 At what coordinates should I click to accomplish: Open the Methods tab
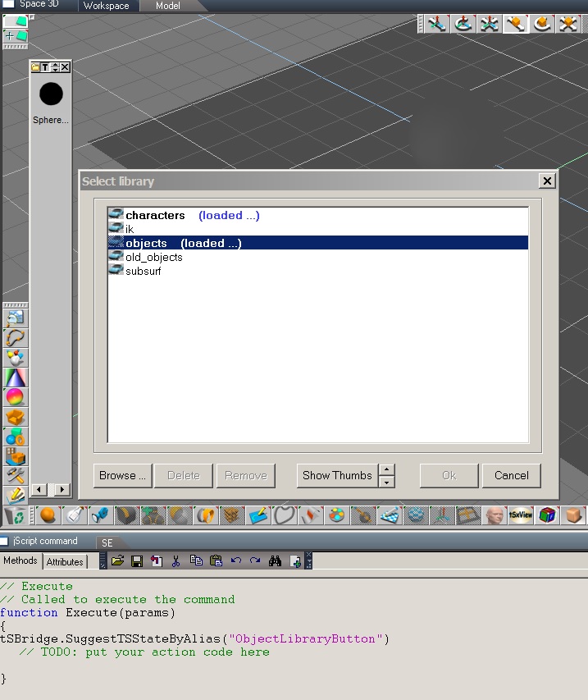pyautogui.click(x=20, y=560)
